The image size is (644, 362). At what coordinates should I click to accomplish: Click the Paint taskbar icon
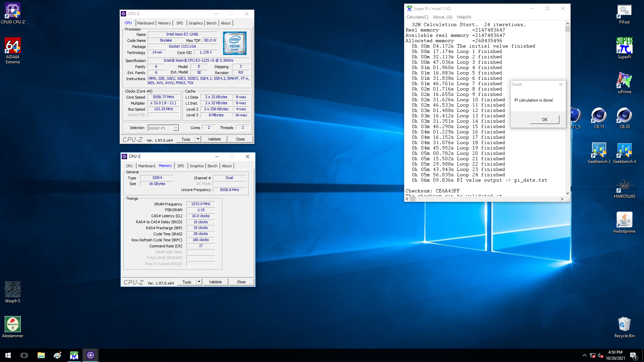pyautogui.click(x=57, y=355)
